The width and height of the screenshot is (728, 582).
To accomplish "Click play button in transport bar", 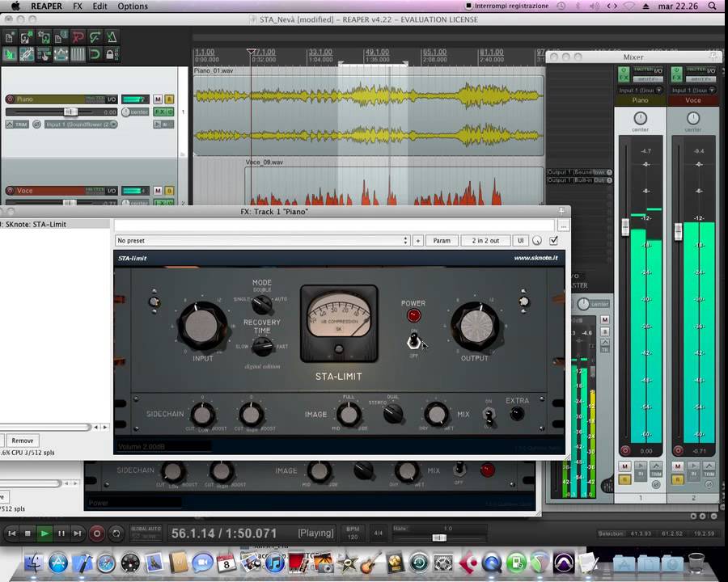I will click(x=44, y=533).
